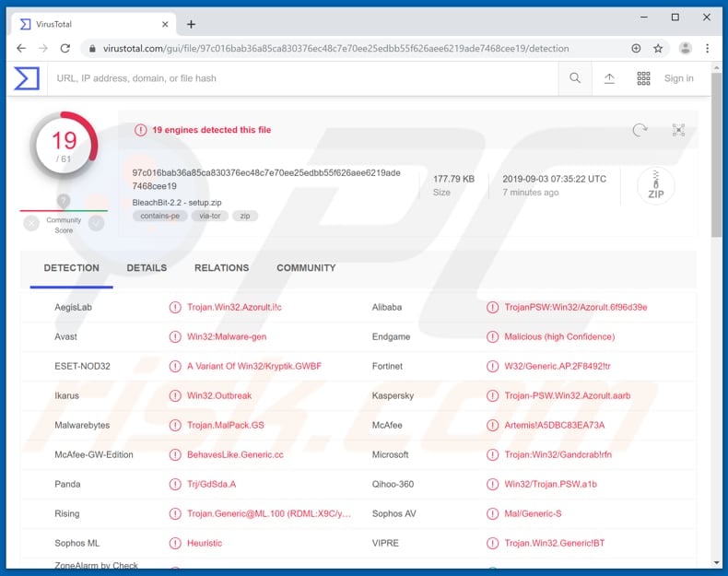Click the search magnifier icon
The image size is (728, 576).
pyautogui.click(x=575, y=78)
